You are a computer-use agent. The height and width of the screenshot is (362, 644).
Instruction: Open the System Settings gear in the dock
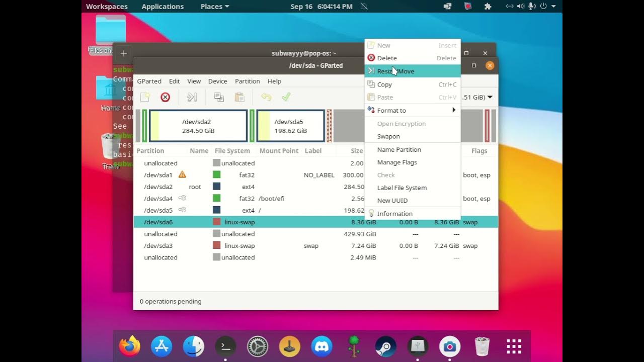(258, 346)
